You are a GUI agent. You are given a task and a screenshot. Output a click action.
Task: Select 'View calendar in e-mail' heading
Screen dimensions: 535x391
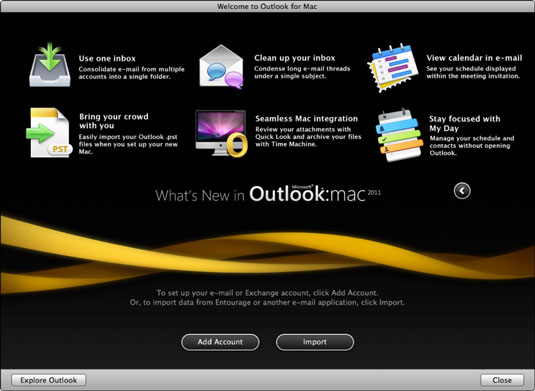pos(474,58)
